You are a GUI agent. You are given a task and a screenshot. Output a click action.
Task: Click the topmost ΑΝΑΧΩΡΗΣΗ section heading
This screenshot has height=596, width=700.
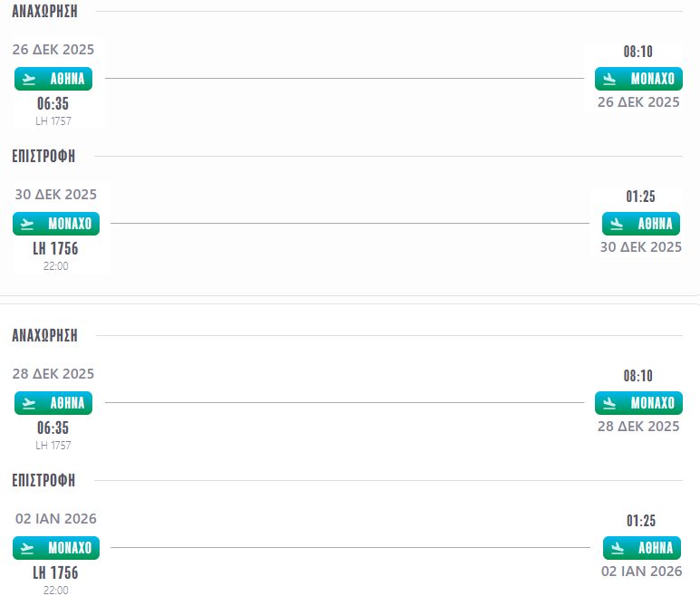(44, 12)
